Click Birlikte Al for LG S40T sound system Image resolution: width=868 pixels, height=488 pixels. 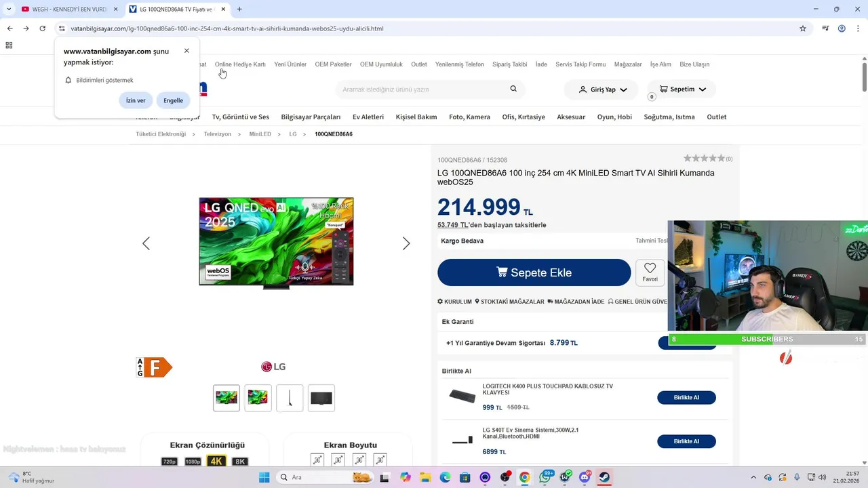click(x=686, y=441)
